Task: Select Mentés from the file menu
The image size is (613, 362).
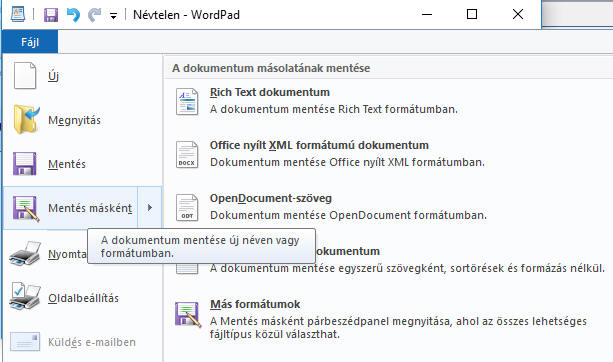Action: pyautogui.click(x=82, y=164)
